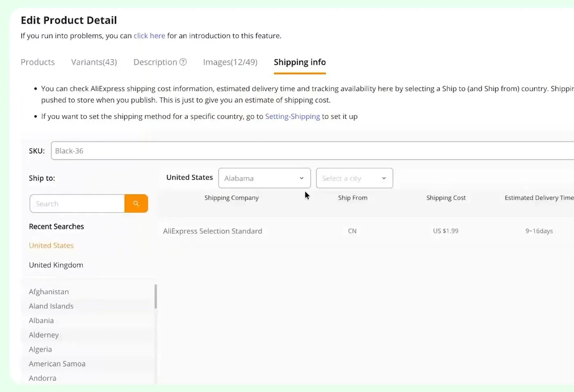Click the CN ship-from value

352,231
